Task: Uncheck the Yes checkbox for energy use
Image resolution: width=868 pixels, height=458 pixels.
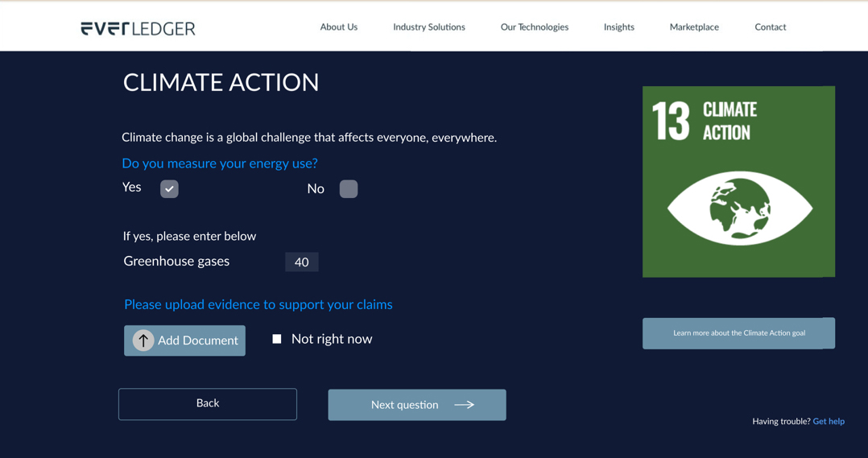Action: [x=169, y=188]
